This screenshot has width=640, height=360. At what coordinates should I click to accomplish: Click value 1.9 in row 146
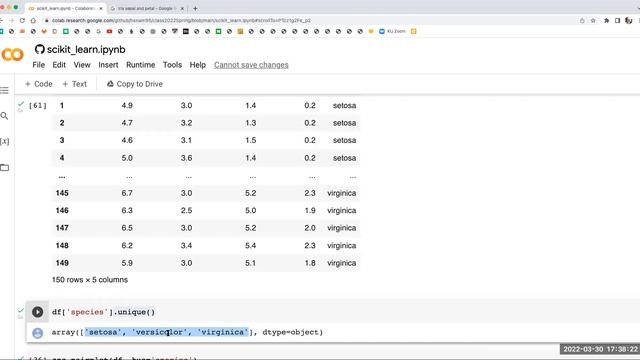pyautogui.click(x=310, y=211)
